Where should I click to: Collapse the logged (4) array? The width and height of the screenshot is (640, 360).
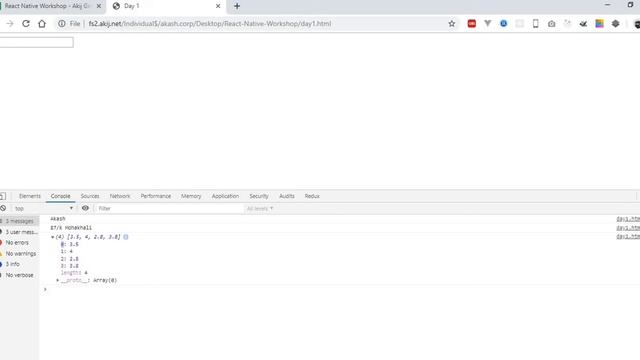click(x=52, y=237)
